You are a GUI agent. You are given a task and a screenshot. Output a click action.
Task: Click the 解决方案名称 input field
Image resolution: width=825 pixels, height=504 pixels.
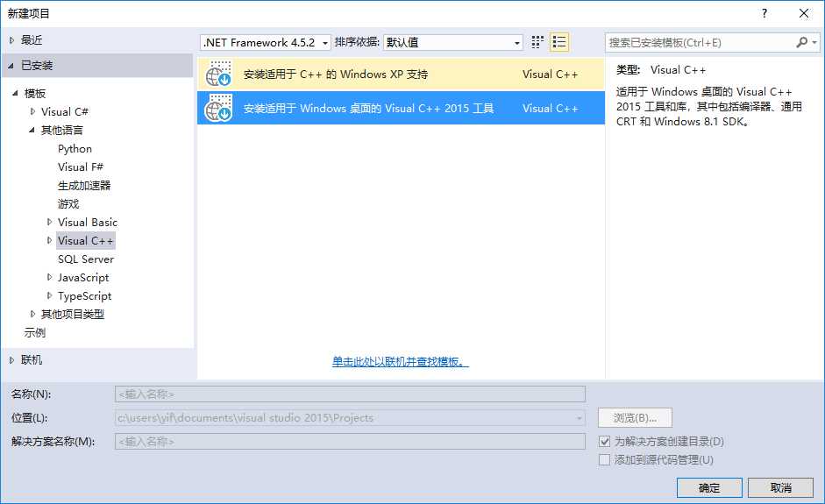point(350,442)
